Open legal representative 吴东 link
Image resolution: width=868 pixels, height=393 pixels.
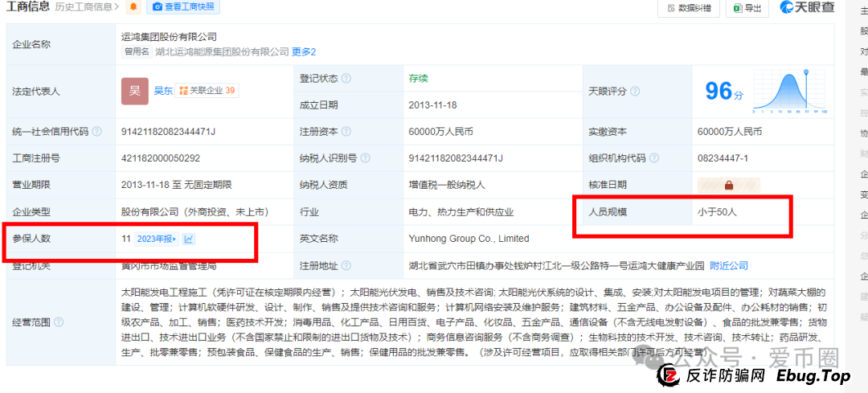163,91
